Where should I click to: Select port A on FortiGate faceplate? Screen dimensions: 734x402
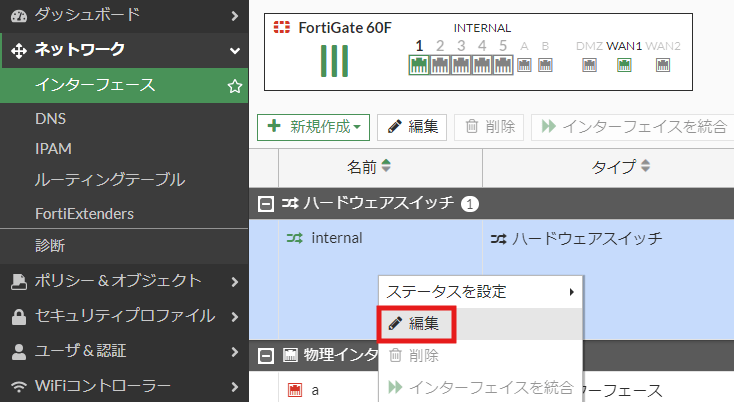pos(524,65)
